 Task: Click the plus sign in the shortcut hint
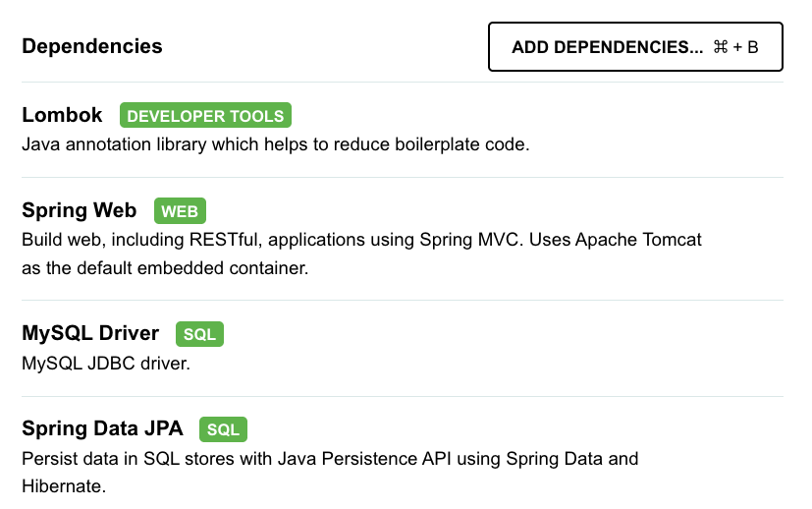[737, 48]
